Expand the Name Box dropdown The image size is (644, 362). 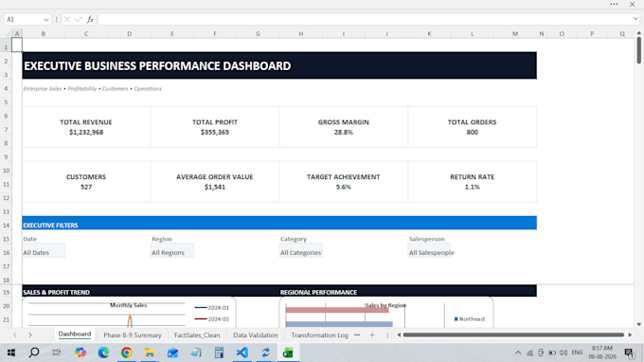[46, 19]
